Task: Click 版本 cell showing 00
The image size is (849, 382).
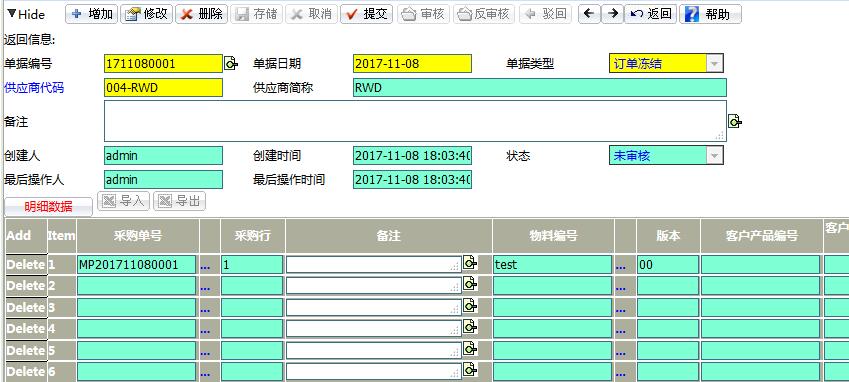Action: coord(668,265)
